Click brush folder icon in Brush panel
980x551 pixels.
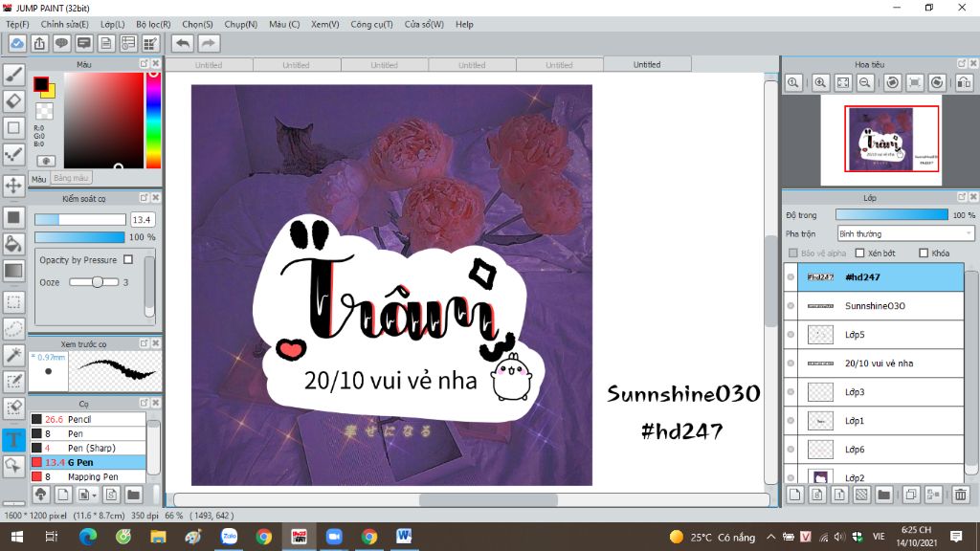tap(133, 495)
